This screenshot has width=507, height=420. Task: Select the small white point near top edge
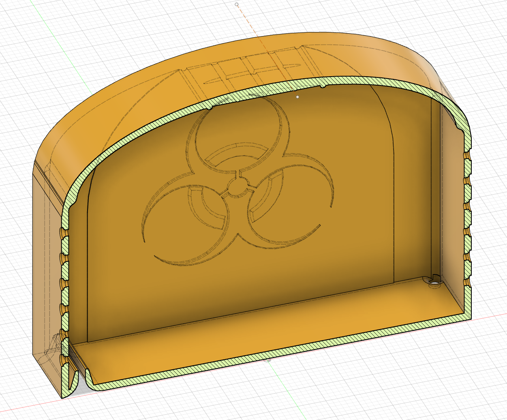point(297,97)
